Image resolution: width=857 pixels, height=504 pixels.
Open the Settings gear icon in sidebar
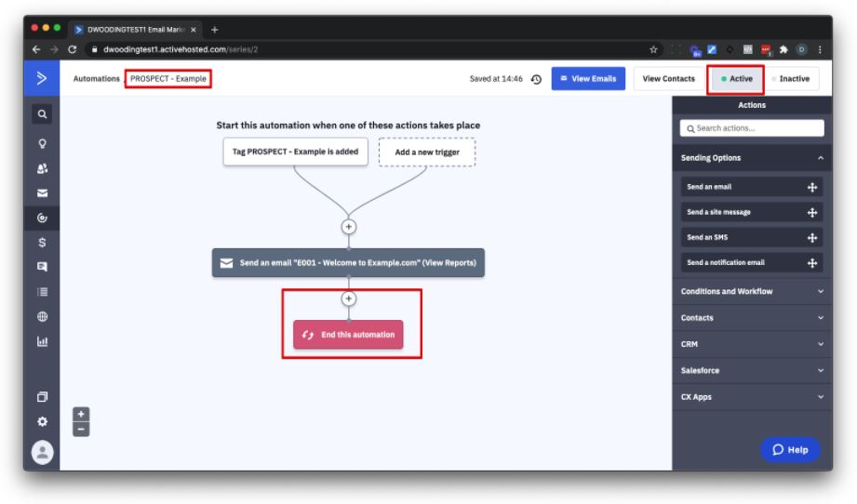[x=42, y=421]
